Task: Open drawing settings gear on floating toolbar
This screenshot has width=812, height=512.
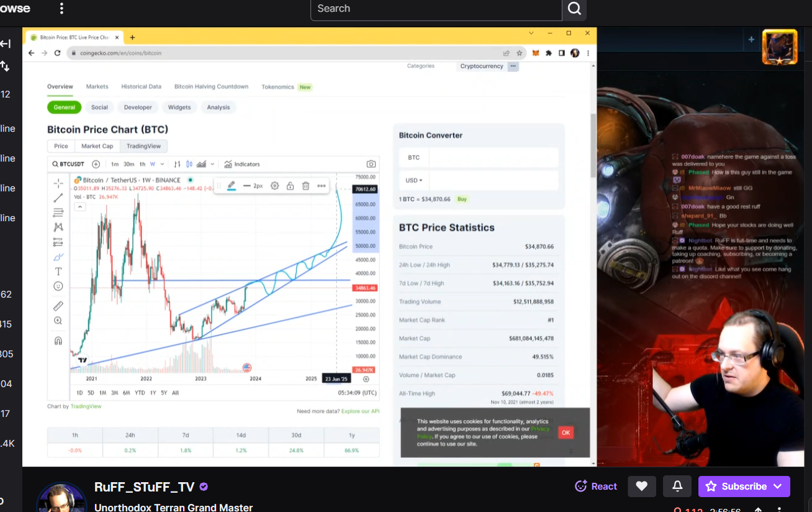Action: [x=274, y=186]
